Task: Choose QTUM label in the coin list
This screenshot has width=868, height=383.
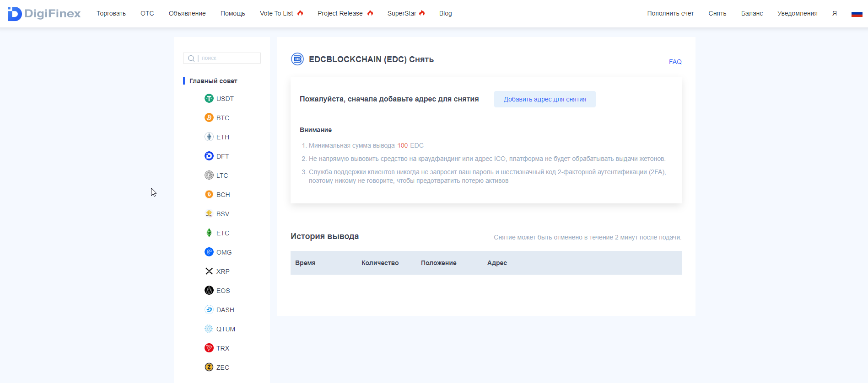Action: pyautogui.click(x=226, y=329)
